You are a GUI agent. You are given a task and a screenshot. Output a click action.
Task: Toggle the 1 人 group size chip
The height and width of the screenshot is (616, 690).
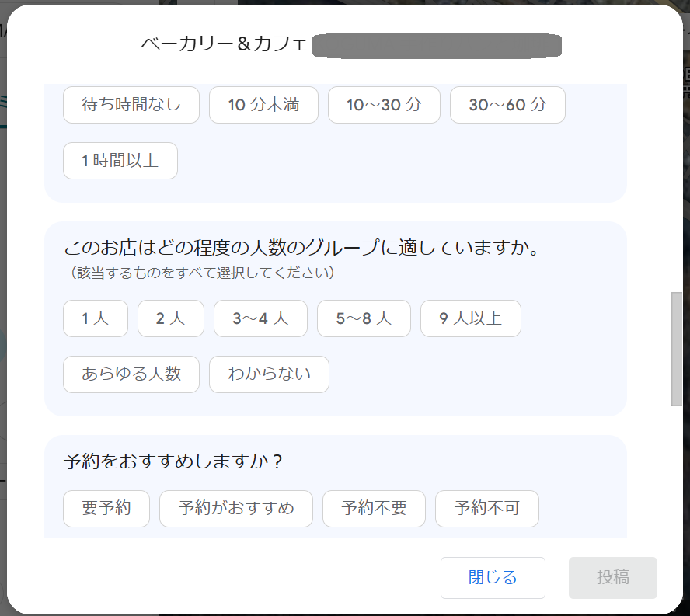[96, 318]
